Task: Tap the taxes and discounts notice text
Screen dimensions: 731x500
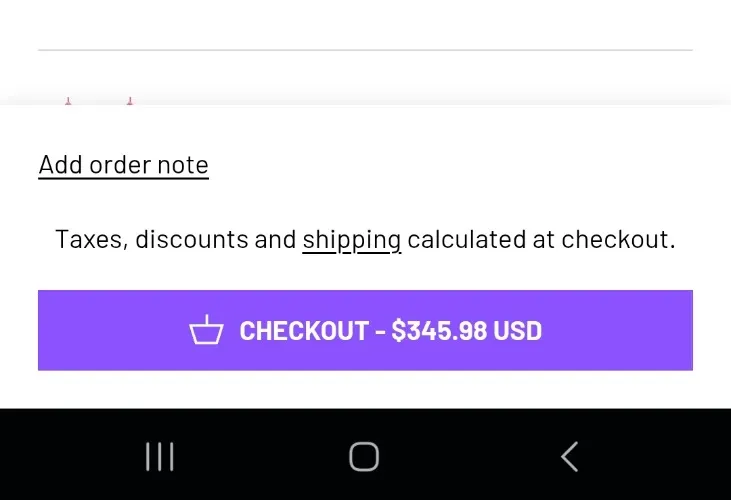Action: tap(175, 240)
